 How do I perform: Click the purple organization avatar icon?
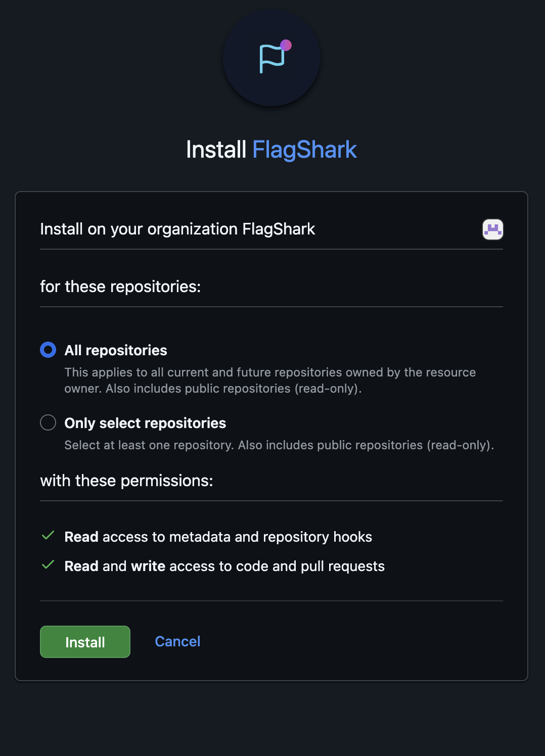tap(492, 229)
